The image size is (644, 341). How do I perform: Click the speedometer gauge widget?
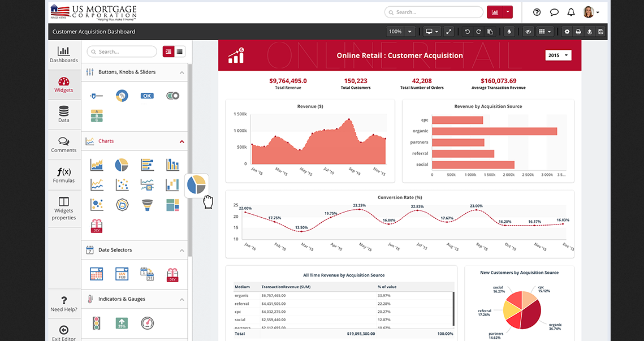point(147,323)
